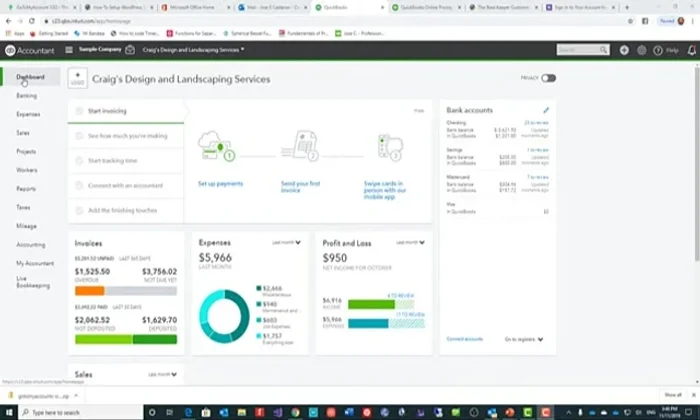
Task: Open the Craig's Design and Landscaping Services dropdown
Action: click(191, 49)
